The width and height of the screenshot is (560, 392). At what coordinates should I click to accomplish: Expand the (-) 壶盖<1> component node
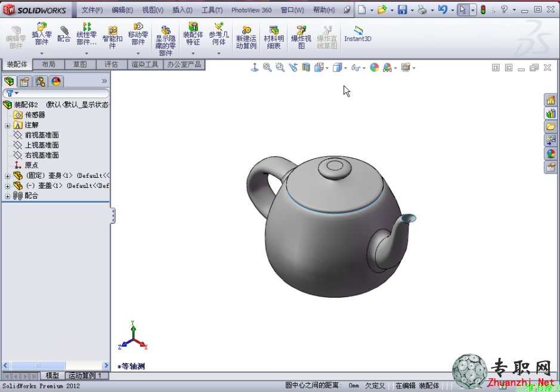coord(8,186)
